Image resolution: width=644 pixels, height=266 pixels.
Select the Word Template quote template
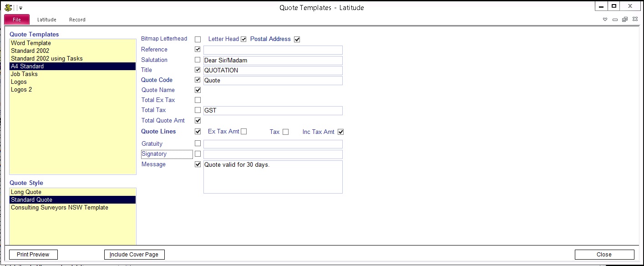coord(31,43)
